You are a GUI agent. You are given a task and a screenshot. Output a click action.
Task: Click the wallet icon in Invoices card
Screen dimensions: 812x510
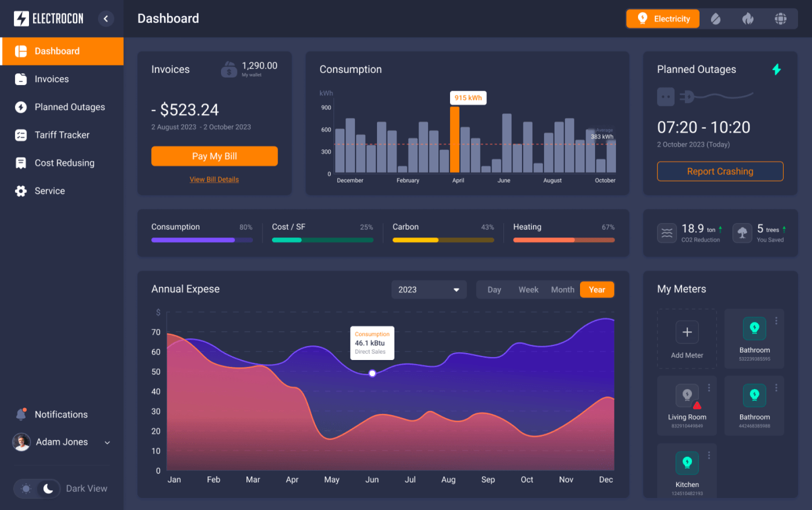pos(229,69)
